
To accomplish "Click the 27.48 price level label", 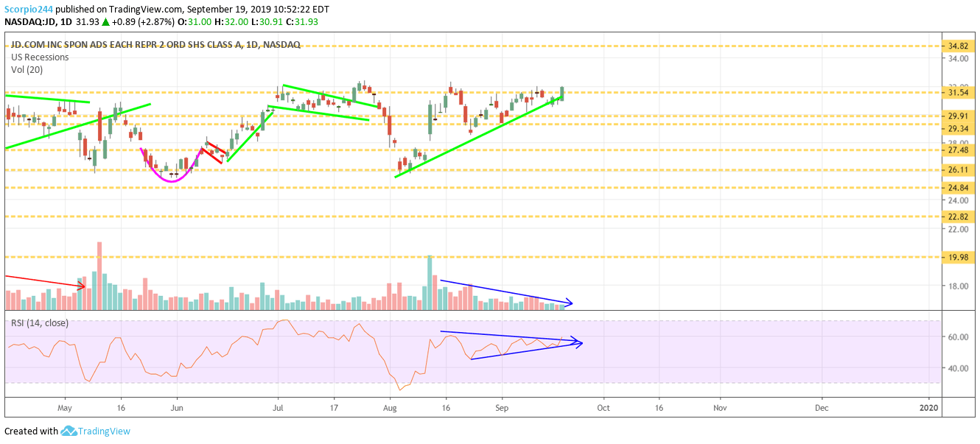I will point(957,150).
